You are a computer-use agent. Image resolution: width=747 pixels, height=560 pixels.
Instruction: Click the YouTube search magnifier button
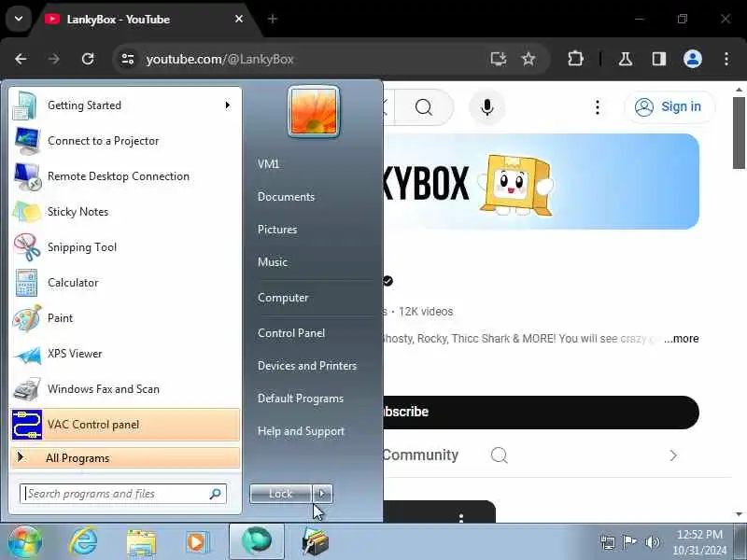pyautogui.click(x=424, y=107)
